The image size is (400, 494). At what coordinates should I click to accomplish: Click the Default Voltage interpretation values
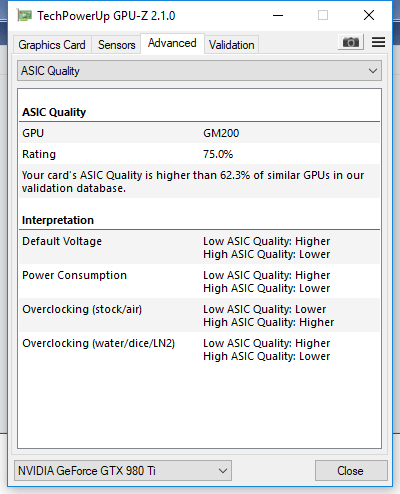click(267, 248)
